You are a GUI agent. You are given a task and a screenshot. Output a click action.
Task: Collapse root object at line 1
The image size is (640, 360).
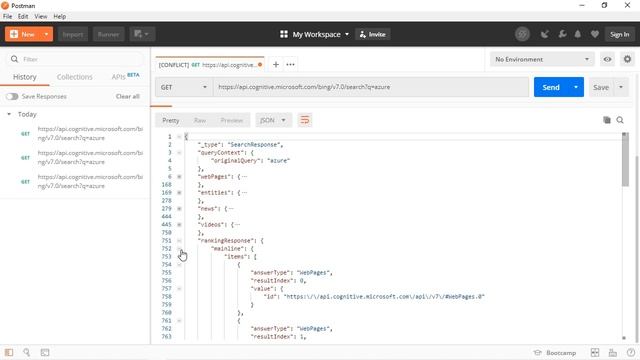(x=179, y=137)
